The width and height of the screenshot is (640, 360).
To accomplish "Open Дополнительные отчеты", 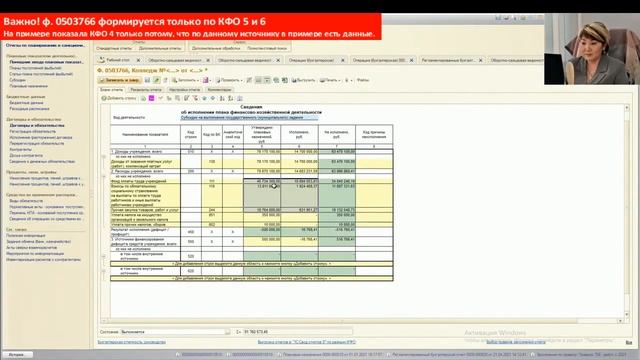I will [160, 48].
